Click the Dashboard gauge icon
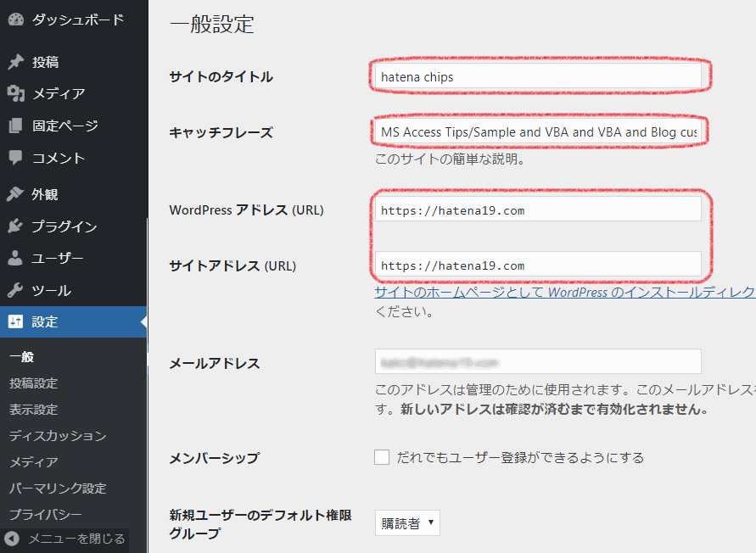 pos(15,20)
